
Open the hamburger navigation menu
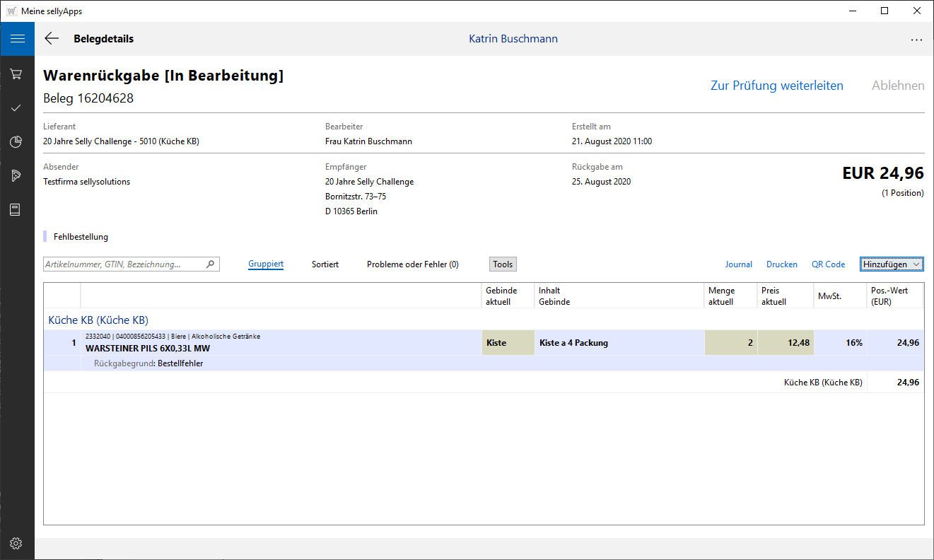tap(17, 39)
